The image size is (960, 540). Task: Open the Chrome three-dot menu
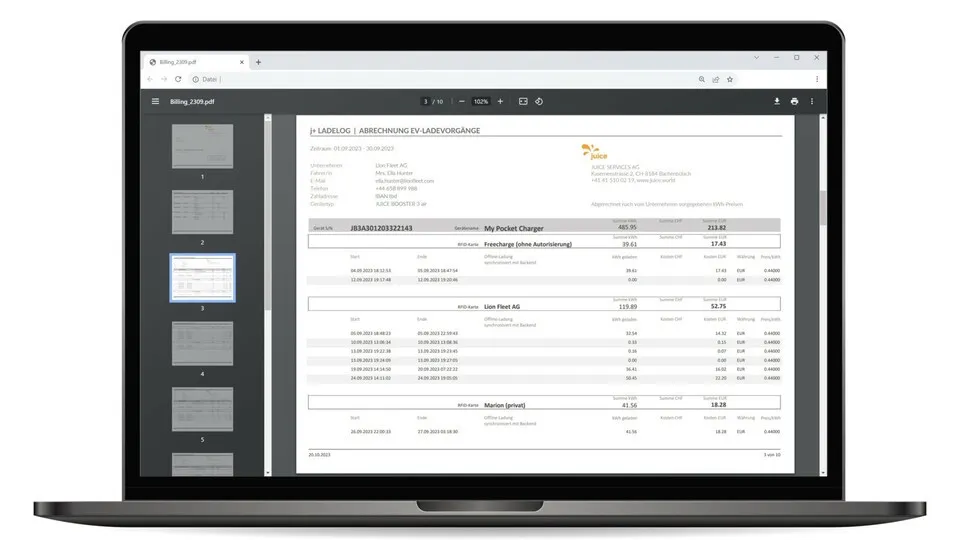pyautogui.click(x=817, y=79)
